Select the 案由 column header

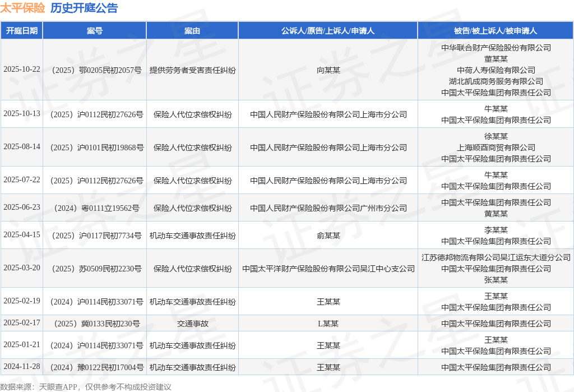pyautogui.click(x=192, y=31)
